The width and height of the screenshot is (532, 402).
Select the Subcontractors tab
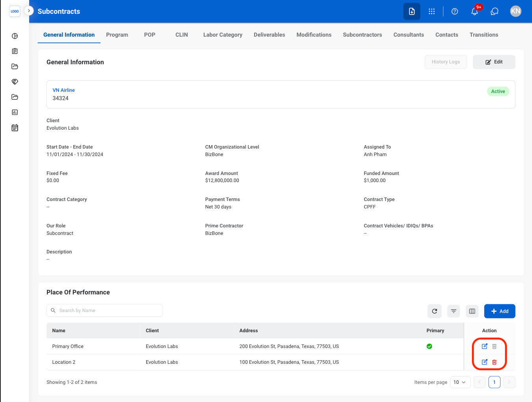363,35
